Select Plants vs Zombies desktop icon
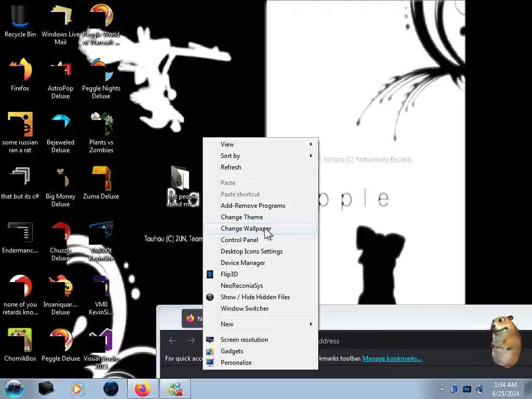This screenshot has height=399, width=532. click(x=101, y=132)
